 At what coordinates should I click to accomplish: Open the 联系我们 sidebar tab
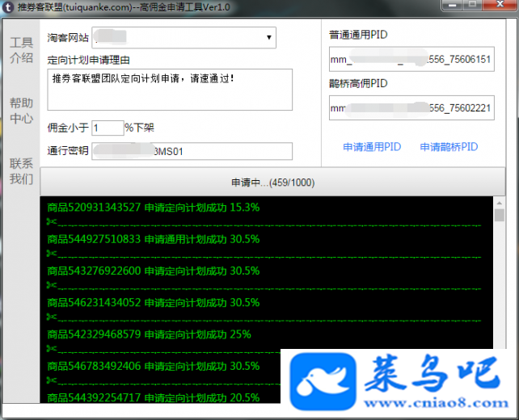pos(21,171)
